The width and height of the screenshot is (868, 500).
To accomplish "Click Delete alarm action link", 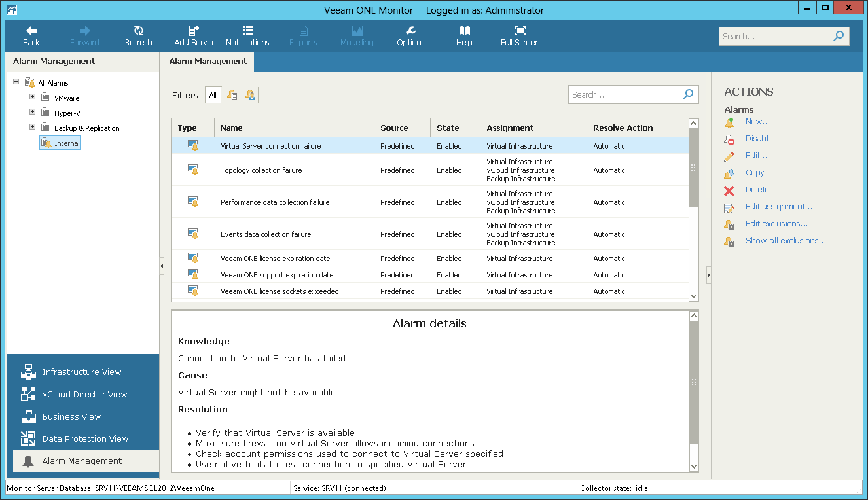I will pos(757,190).
